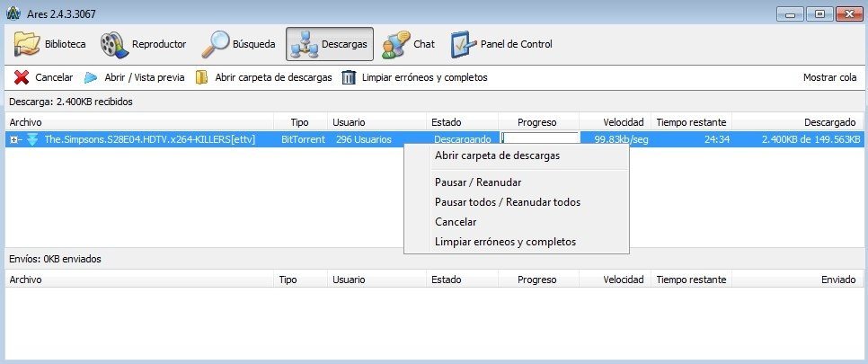Sort uploads by Velocidad column header

tap(615, 280)
